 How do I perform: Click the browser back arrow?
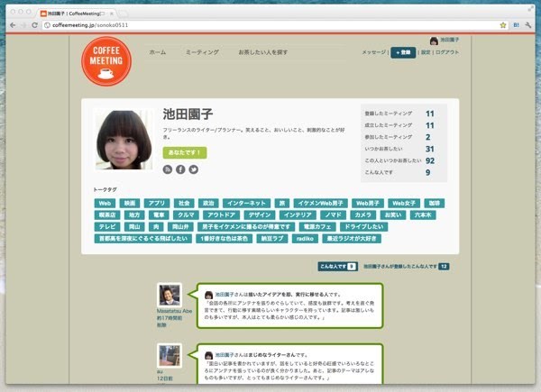[x=12, y=25]
